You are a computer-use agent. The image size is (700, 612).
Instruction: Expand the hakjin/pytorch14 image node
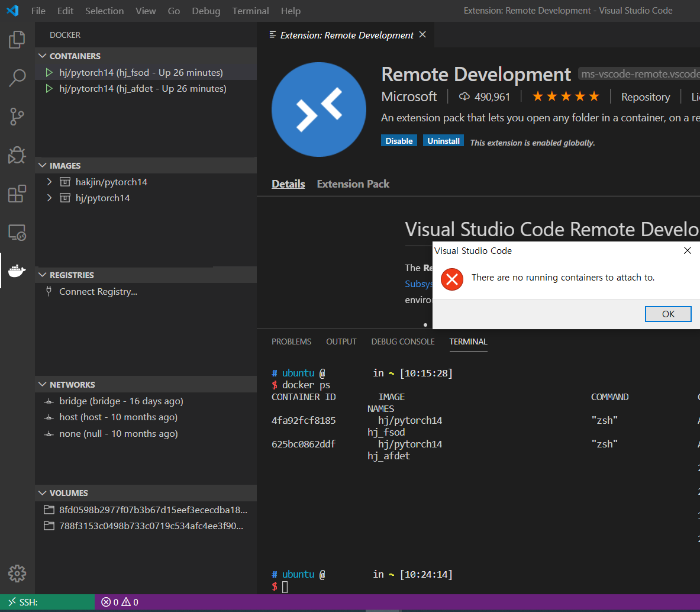click(x=49, y=182)
